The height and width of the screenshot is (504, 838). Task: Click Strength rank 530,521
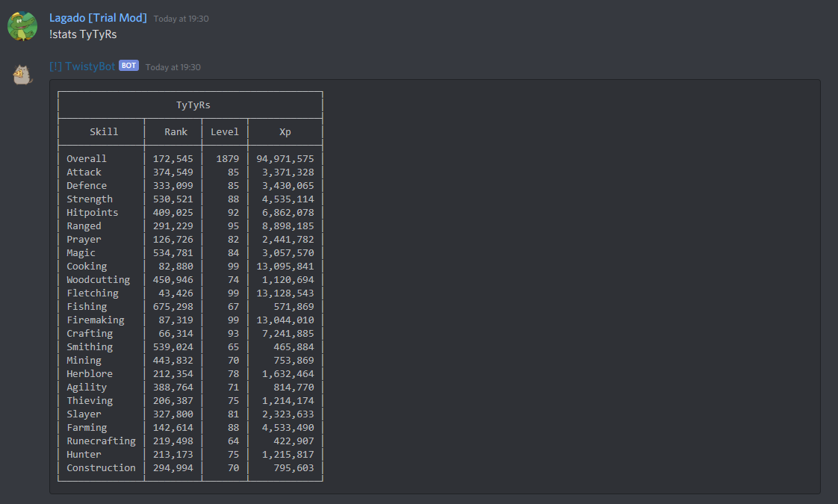point(173,199)
